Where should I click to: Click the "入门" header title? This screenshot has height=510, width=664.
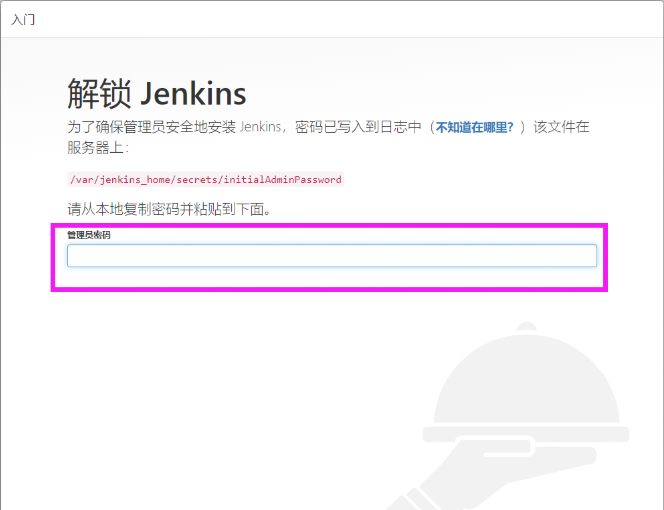point(23,19)
